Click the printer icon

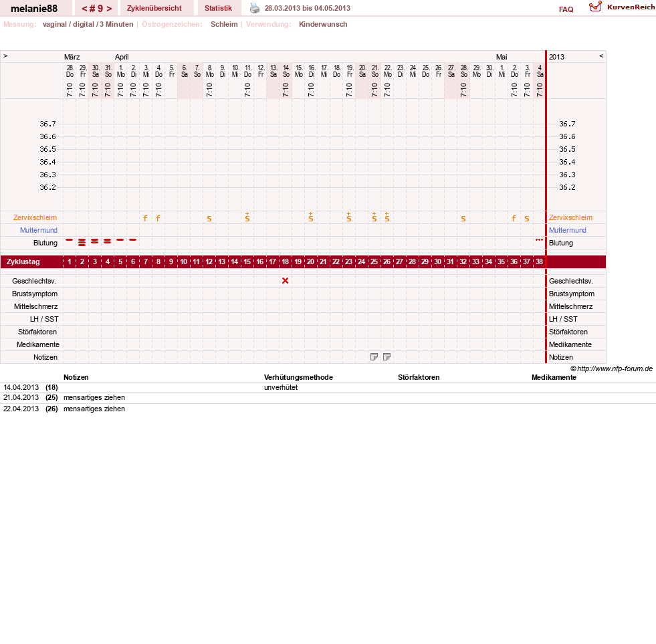(x=254, y=8)
